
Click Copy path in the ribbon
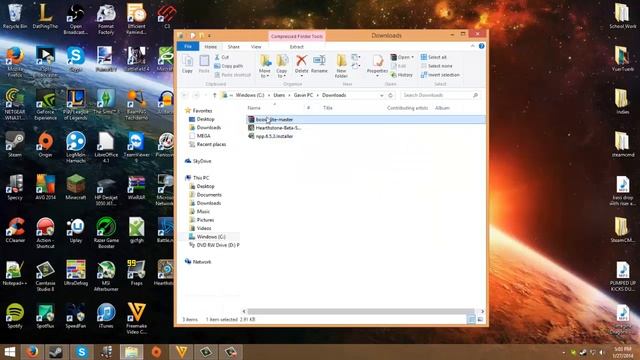tap(229, 66)
